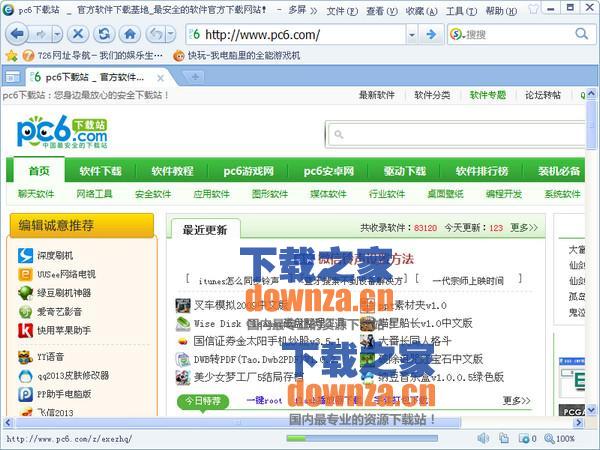Click the 爱奇艺影音 app icon

(x=25, y=311)
